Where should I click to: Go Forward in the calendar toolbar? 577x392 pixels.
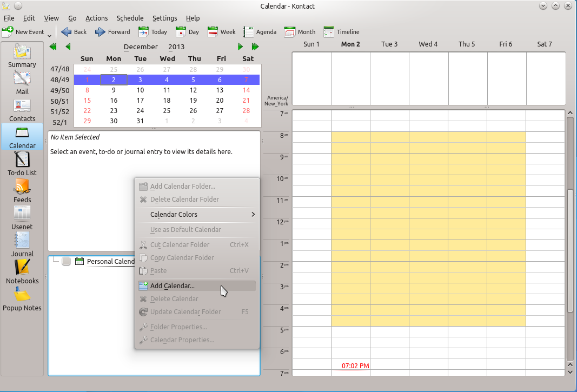coord(112,32)
